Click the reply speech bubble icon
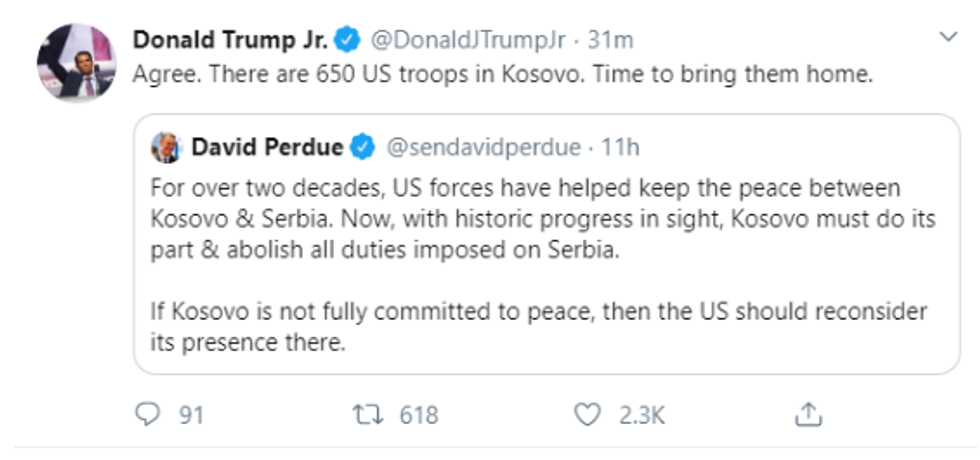 tap(148, 415)
